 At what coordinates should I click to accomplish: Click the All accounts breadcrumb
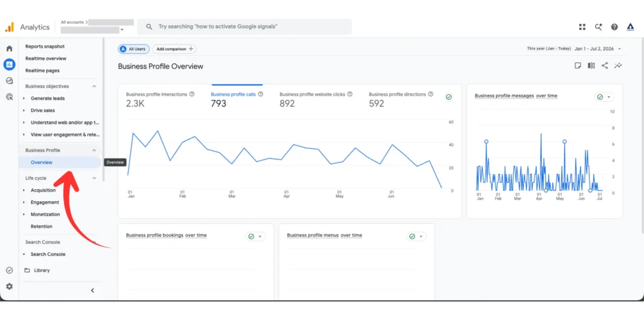coord(72,22)
